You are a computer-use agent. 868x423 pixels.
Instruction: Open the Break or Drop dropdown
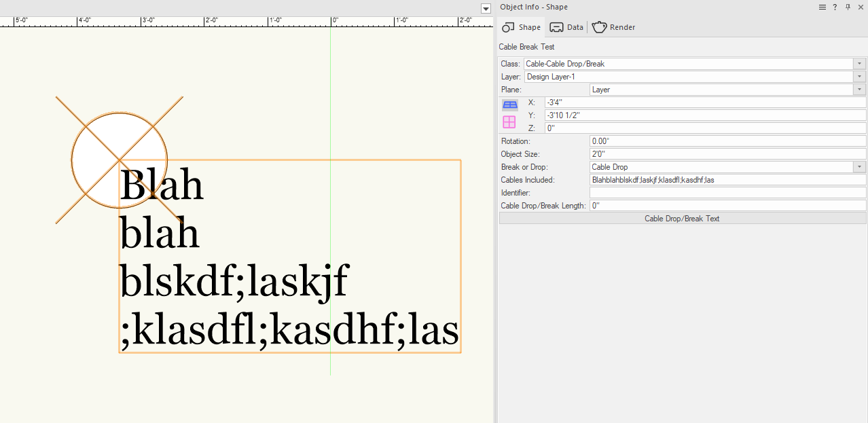click(x=860, y=167)
